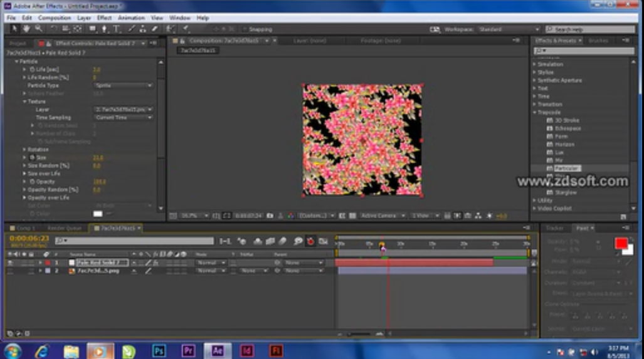Select Particular effect in Trapcode list
This screenshot has width=644, height=359.
(566, 168)
